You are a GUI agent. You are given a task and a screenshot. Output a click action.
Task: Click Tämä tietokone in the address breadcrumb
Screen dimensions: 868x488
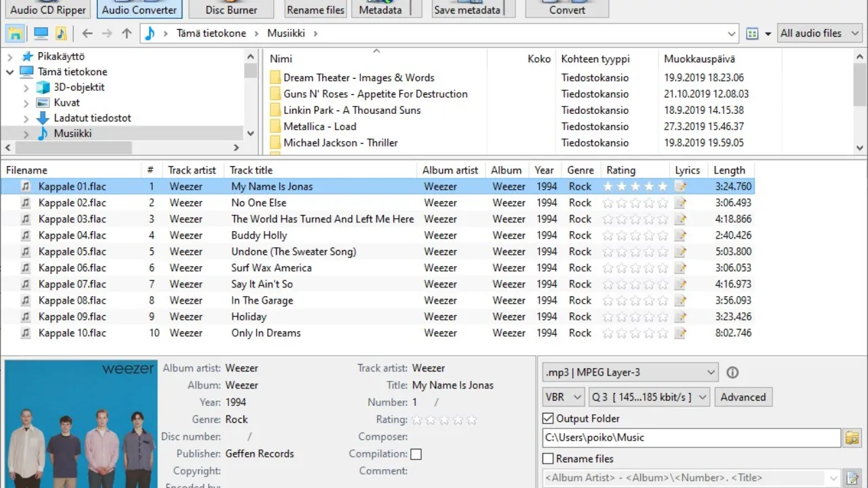(212, 33)
